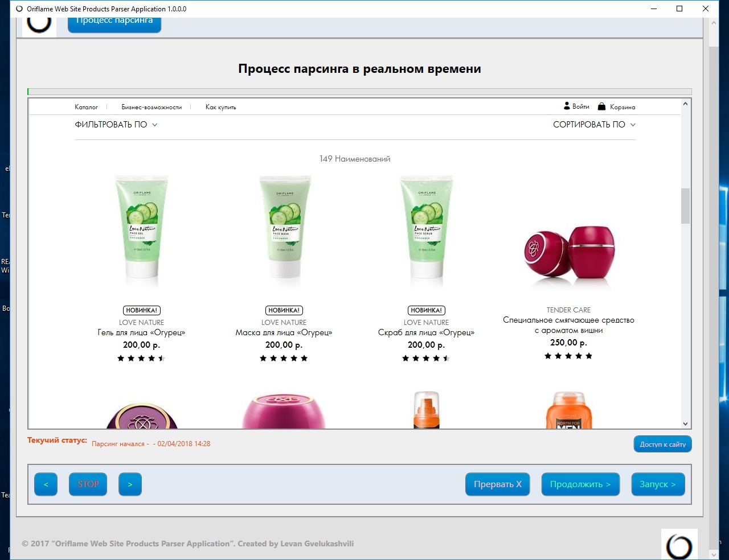Click the Гель для лица «Огурец» thumbnail
Image resolution: width=729 pixels, height=560 pixels.
(x=142, y=230)
